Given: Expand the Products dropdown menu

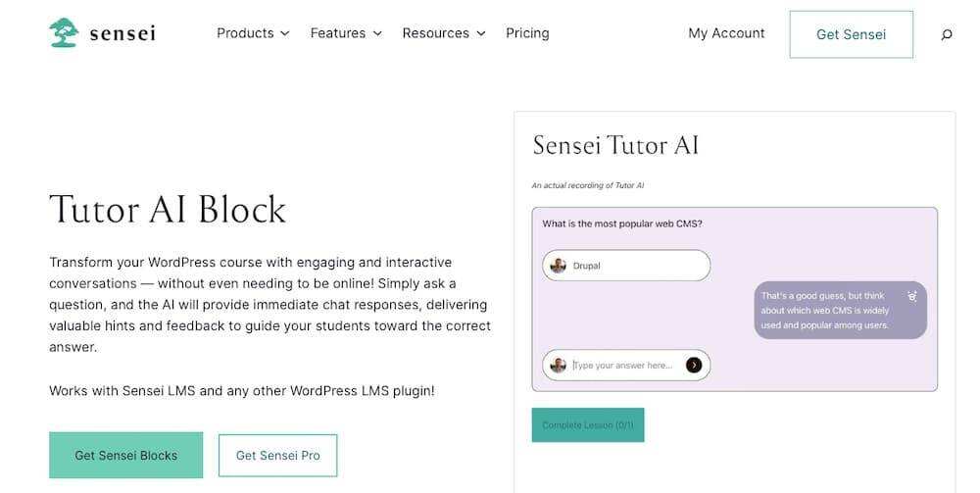Looking at the screenshot, I should pos(253,33).
